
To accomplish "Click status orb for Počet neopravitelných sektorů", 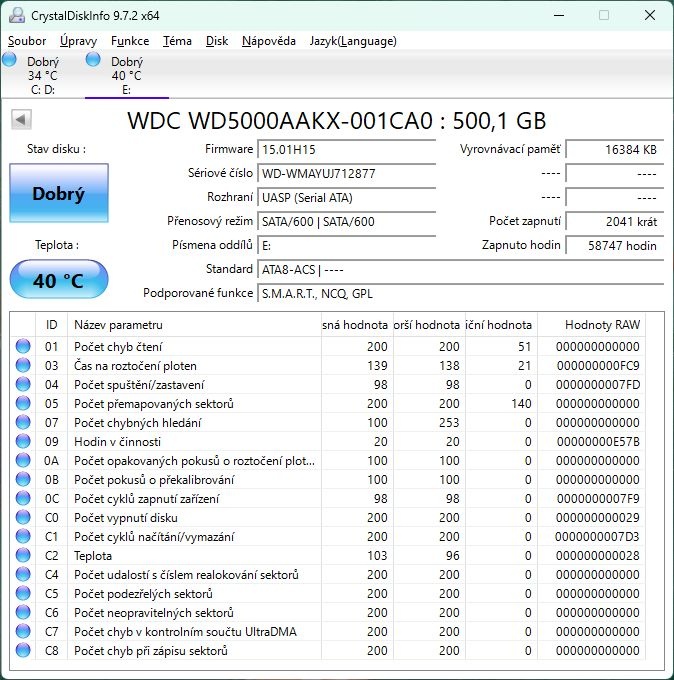I will click(23, 612).
